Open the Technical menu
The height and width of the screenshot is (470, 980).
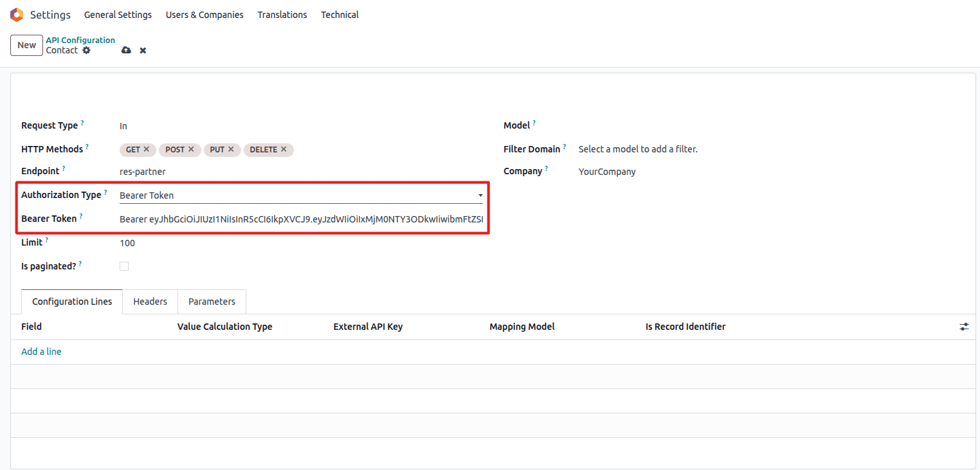(x=340, y=15)
